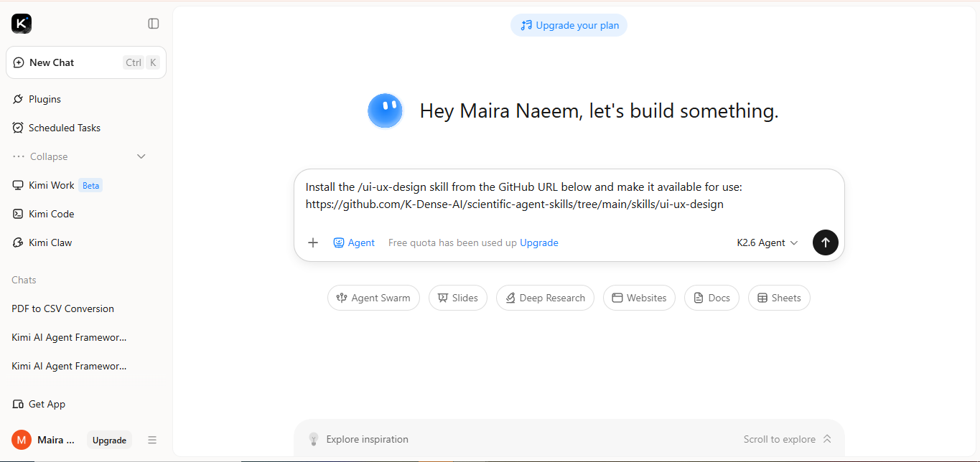Open Kimi Claw

pos(86,242)
